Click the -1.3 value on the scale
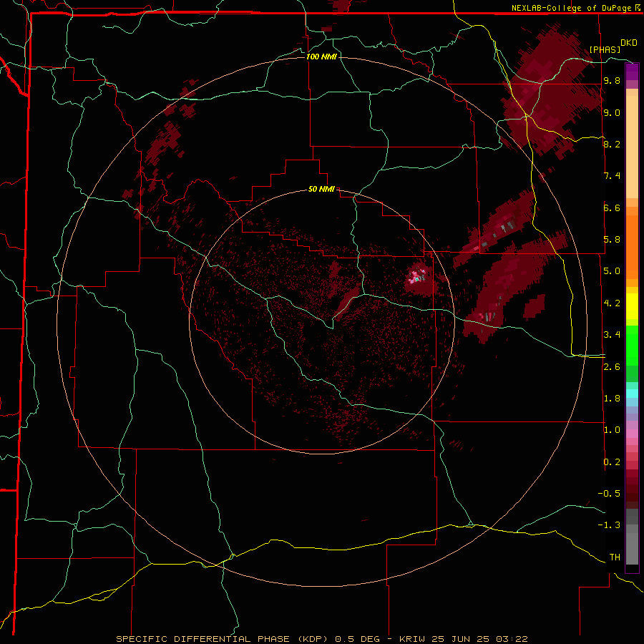 (609, 525)
